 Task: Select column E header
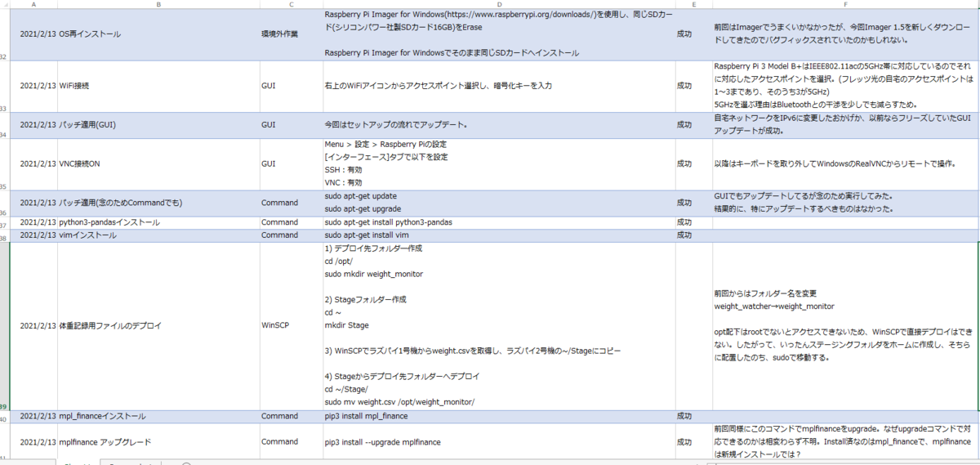point(694,4)
